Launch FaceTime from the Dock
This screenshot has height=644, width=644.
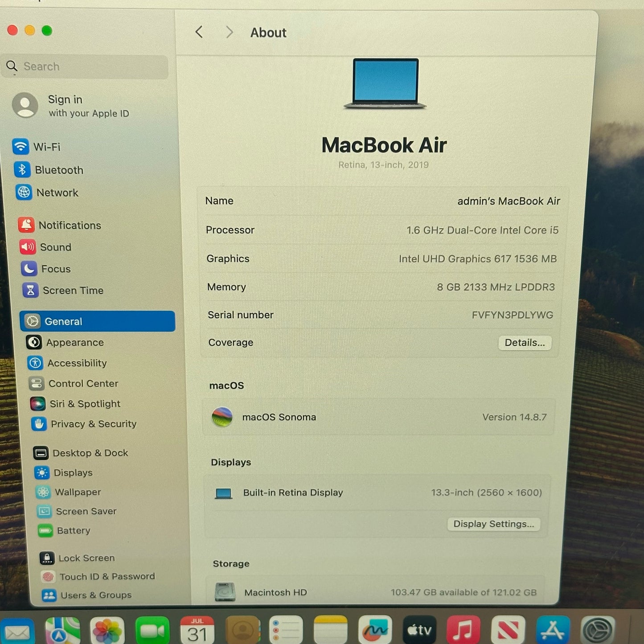(152, 631)
